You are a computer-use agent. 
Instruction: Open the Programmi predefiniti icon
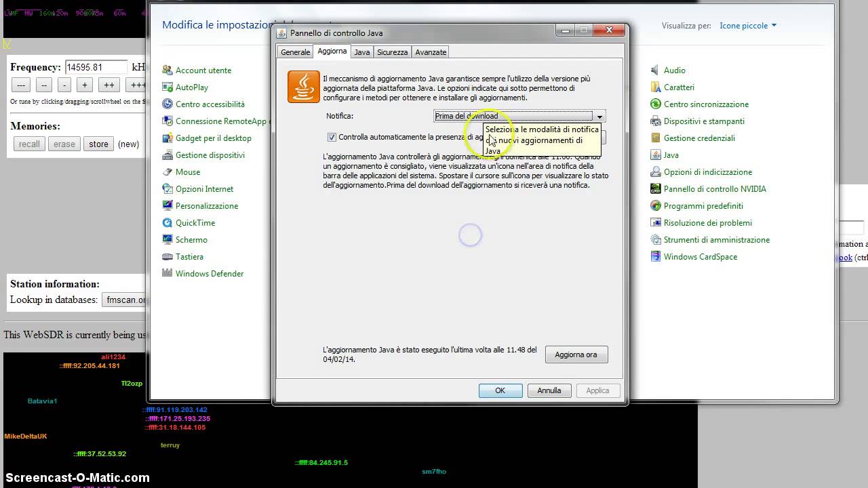click(x=656, y=206)
